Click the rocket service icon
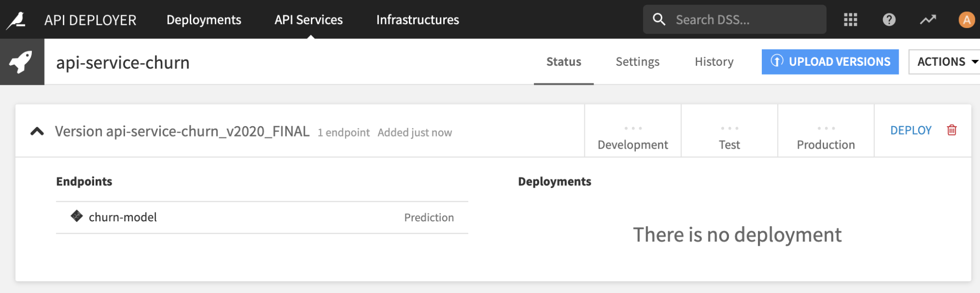Viewport: 980px width, 293px height. (x=22, y=62)
